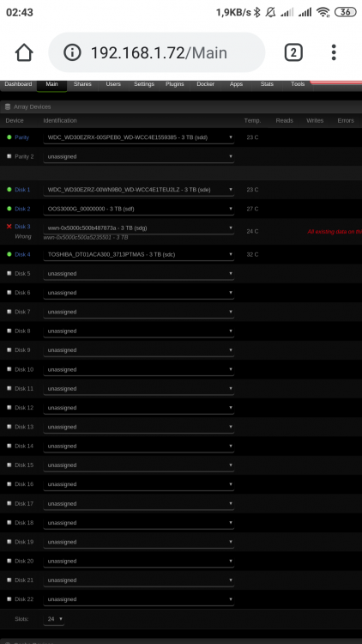Click the grey status square for Disk 8

[x=9, y=331]
